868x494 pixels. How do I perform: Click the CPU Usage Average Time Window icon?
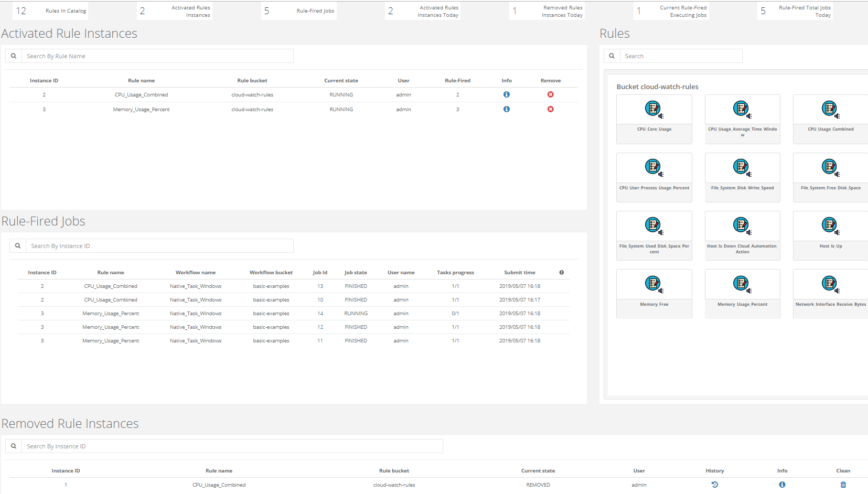742,109
